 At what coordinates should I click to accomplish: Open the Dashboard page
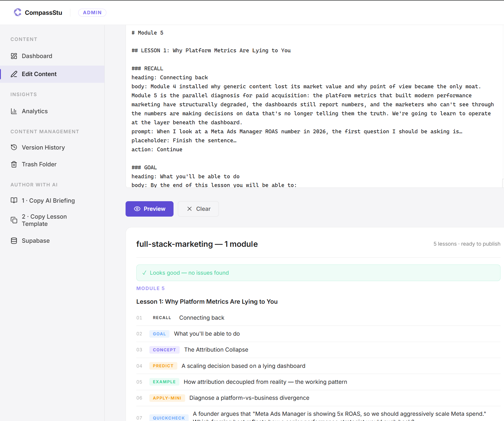(52, 56)
